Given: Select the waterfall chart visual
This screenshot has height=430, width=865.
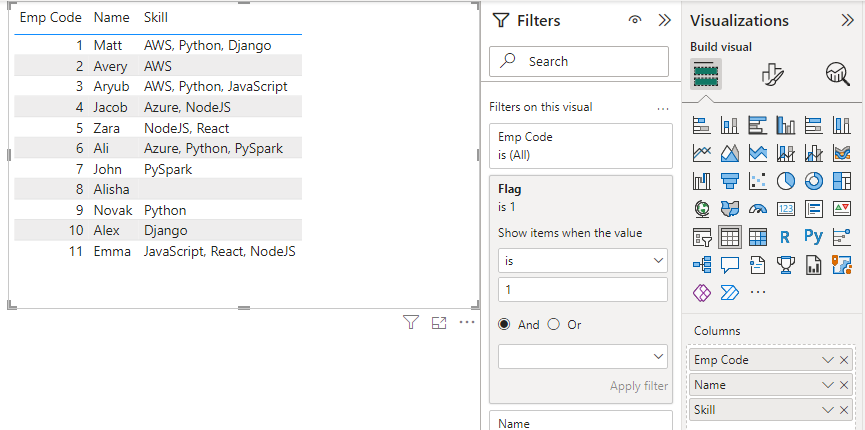Looking at the screenshot, I should (701, 180).
